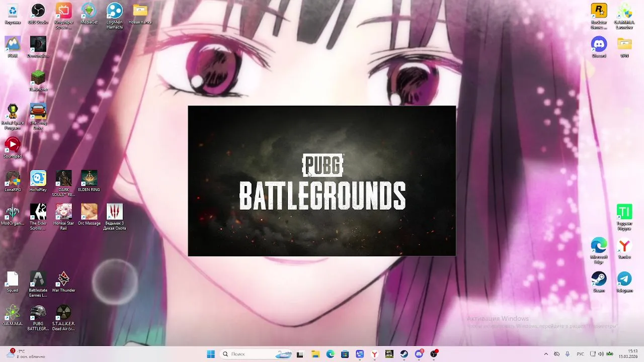The width and height of the screenshot is (644, 362).
Task: Switch the РУС input language
Action: click(580, 354)
